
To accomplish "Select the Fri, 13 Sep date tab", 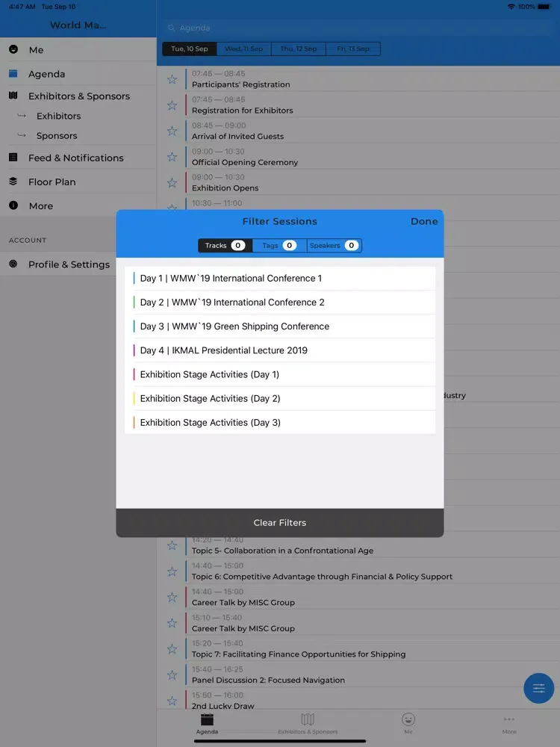I will pos(353,49).
